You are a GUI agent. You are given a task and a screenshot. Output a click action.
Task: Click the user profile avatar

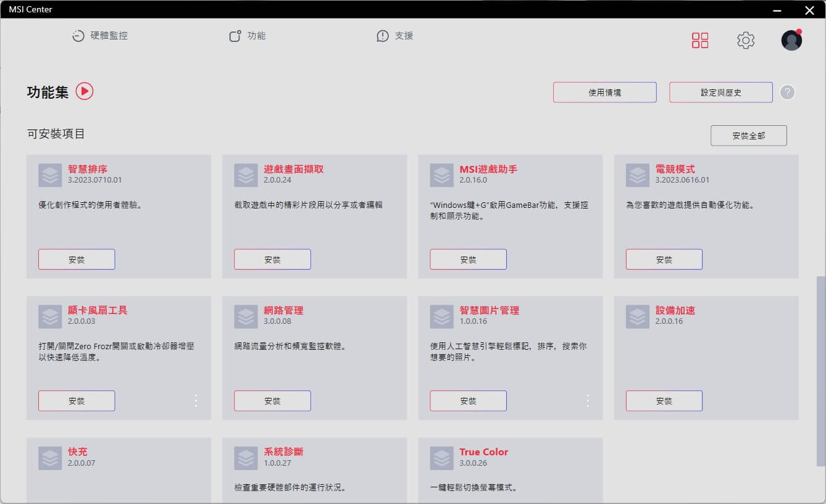pyautogui.click(x=791, y=40)
